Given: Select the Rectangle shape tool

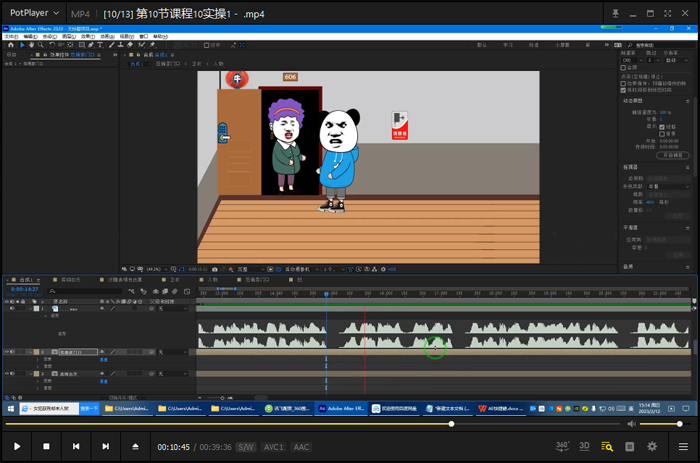Looking at the screenshot, I should (x=82, y=45).
